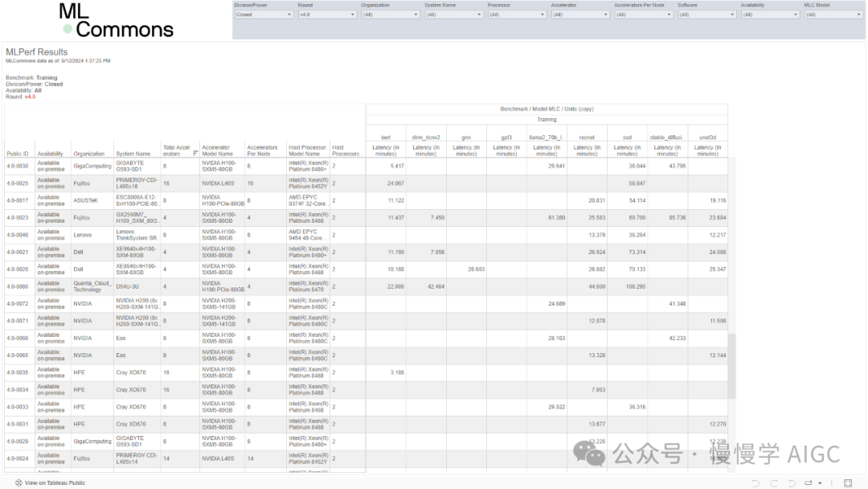Screen dimensions: 868x489
Task: Click the Tableau icon beside View on Tableau Public
Action: 18,483
